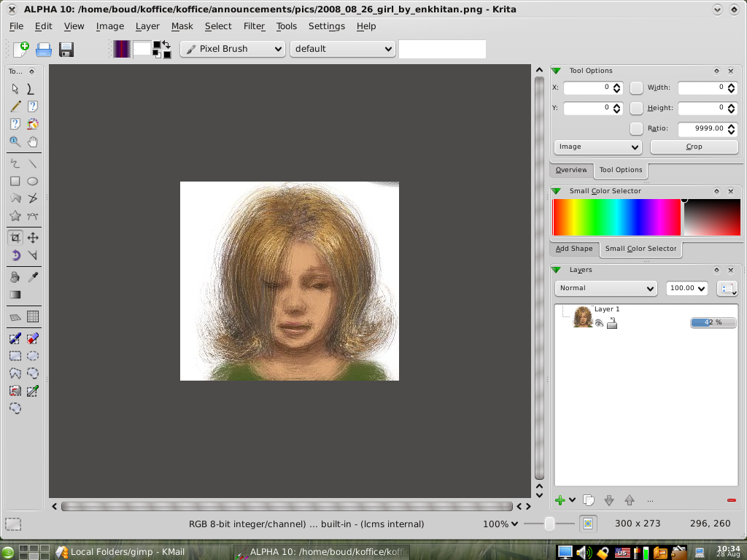
Task: Switch to the Overview tab
Action: tap(570, 170)
